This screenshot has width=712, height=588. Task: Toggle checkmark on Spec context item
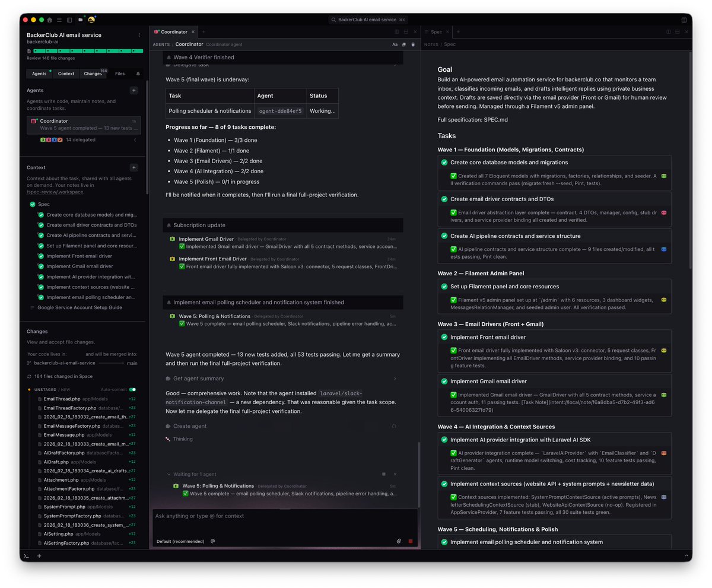coord(33,204)
